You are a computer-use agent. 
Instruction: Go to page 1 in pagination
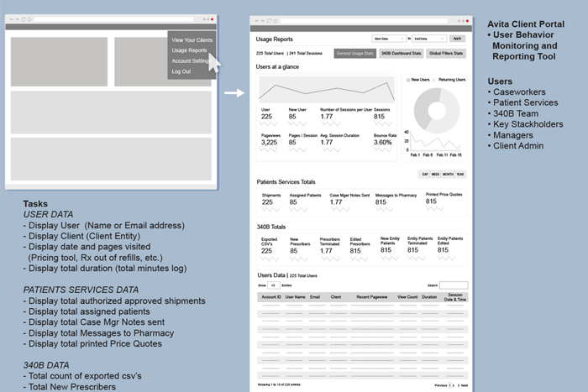[450, 385]
